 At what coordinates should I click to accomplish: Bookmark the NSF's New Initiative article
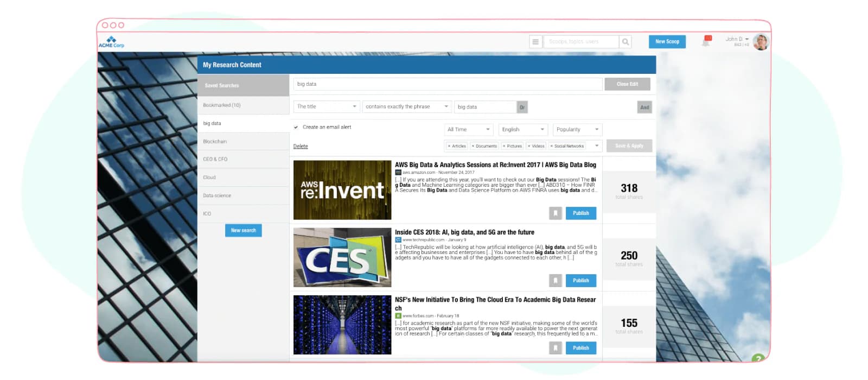(x=555, y=348)
